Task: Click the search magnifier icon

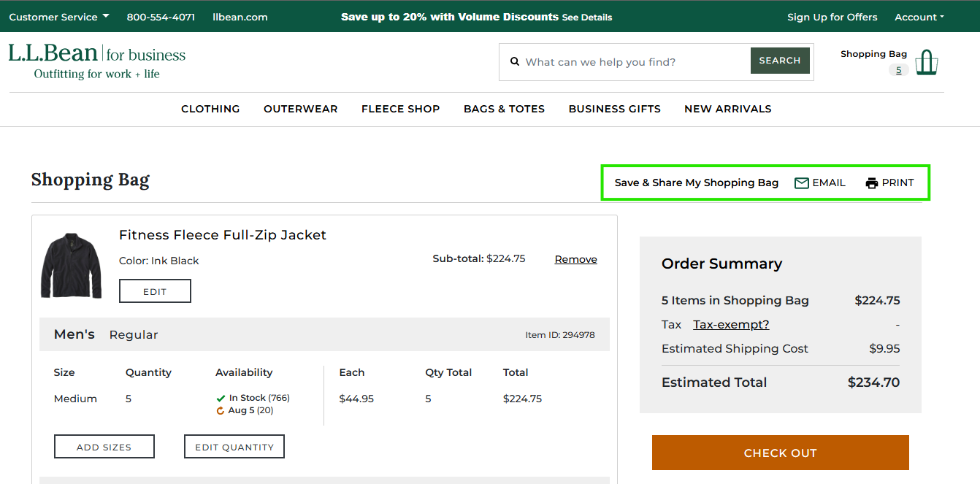Action: click(515, 62)
